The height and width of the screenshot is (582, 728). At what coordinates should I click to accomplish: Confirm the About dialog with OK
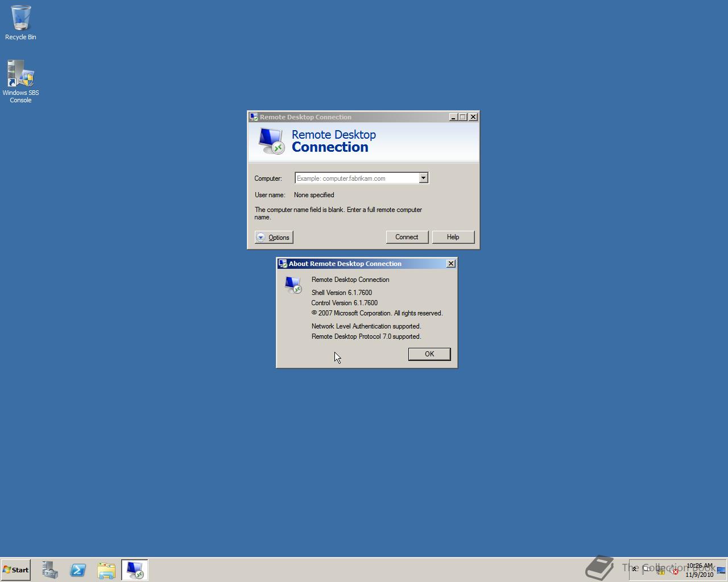429,354
